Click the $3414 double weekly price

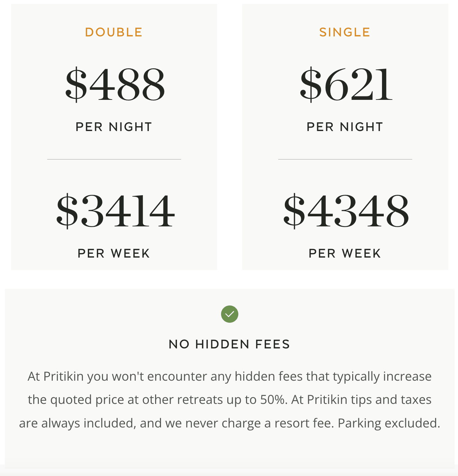(x=115, y=211)
